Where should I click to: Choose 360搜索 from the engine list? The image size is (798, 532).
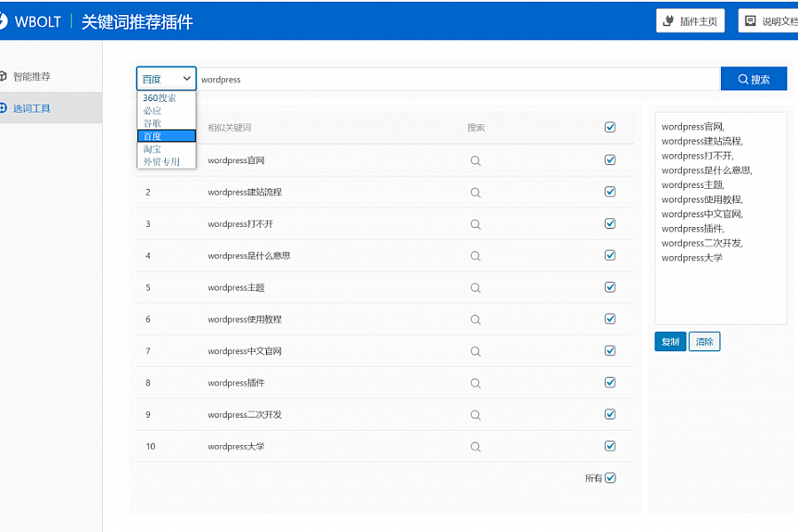167,98
